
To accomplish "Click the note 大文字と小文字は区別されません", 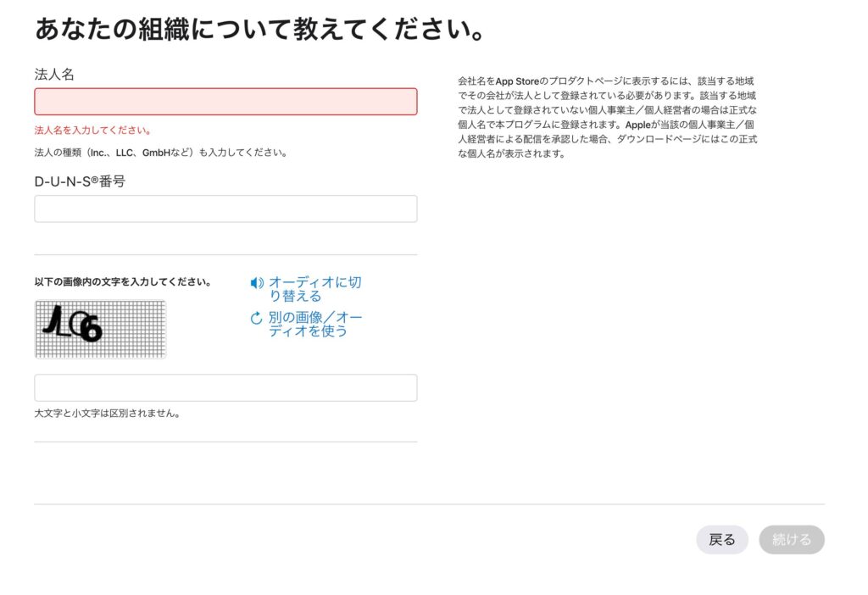I will coord(107,414).
